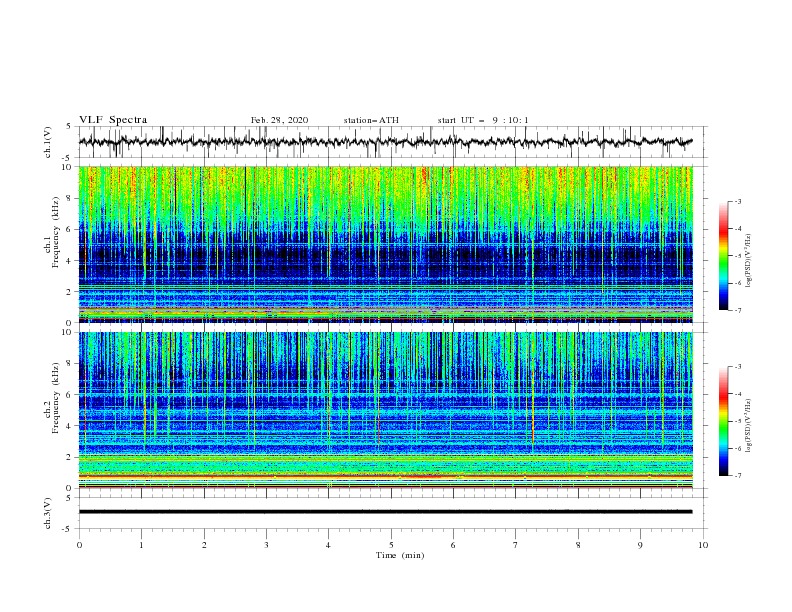Click the 'VLF Spectra' title text
Viewport: 792px width, 612px height.
113,120
